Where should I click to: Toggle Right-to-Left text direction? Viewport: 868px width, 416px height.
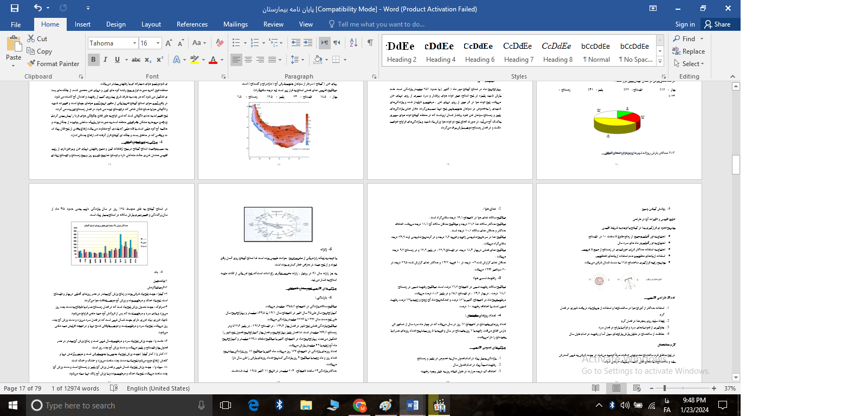[x=337, y=43]
